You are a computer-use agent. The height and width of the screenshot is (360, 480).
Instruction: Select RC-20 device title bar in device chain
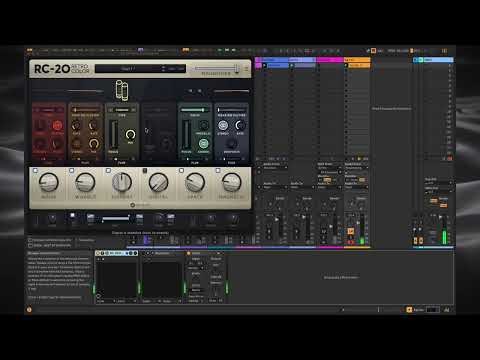pos(117,253)
